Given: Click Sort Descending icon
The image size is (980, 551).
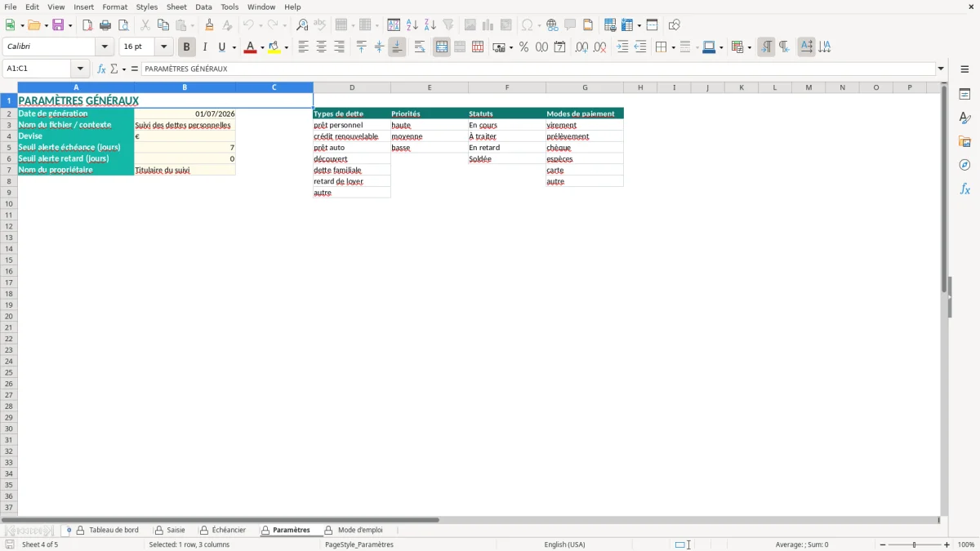Looking at the screenshot, I should pos(430,25).
